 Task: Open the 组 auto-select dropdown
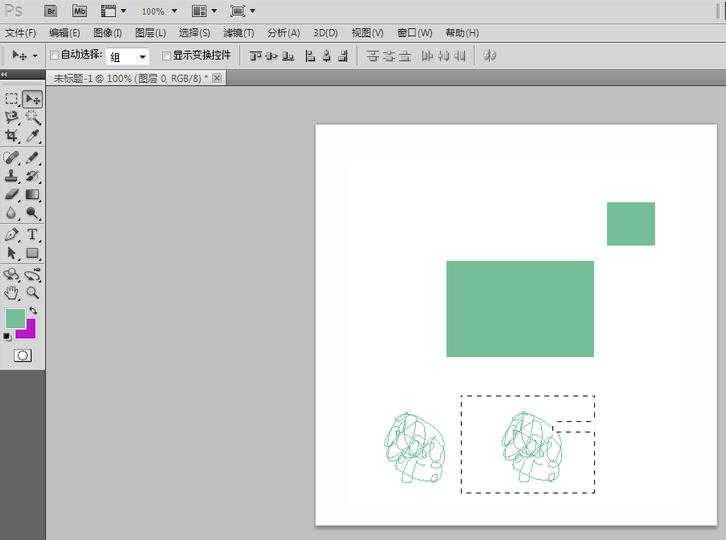(x=127, y=57)
